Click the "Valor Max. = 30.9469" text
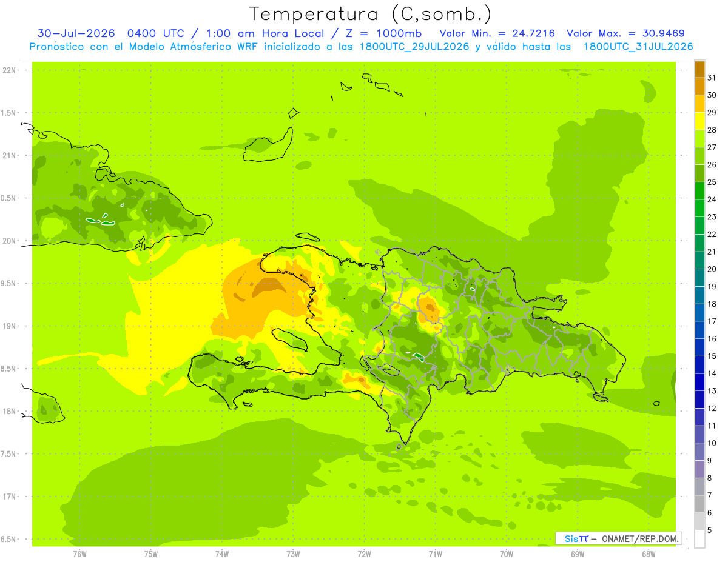Image resolution: width=728 pixels, height=562 pixels. click(626, 33)
